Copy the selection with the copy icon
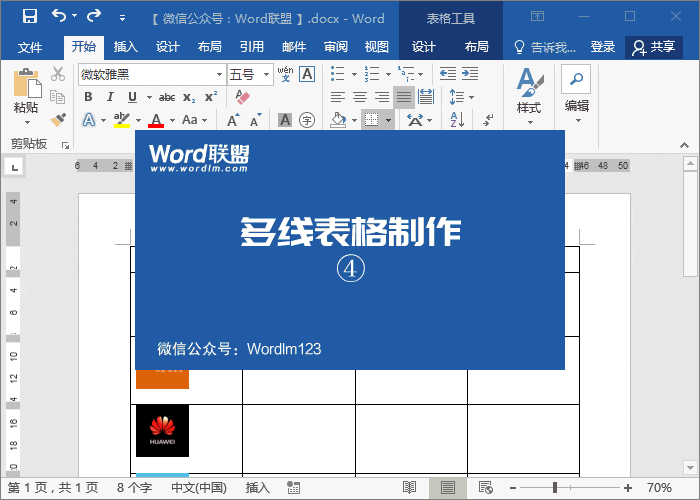The width and height of the screenshot is (700, 500). (x=58, y=96)
